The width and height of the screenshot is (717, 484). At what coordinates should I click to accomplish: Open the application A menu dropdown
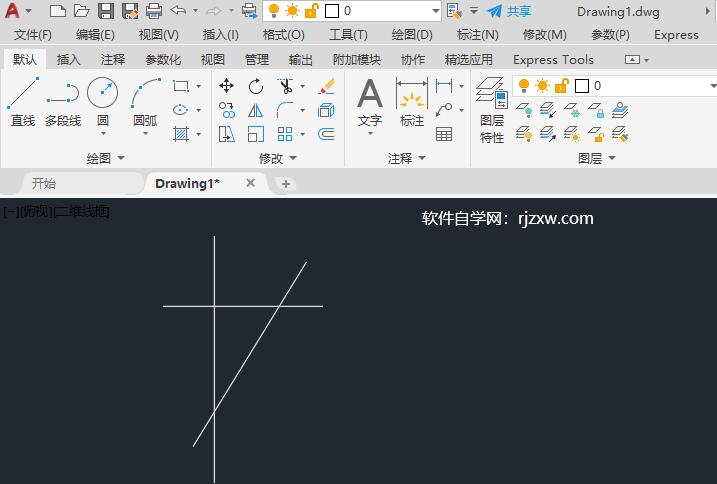(28, 11)
